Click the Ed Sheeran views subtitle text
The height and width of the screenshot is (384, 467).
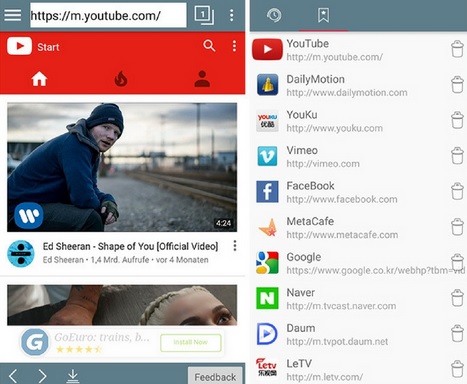[126, 260]
